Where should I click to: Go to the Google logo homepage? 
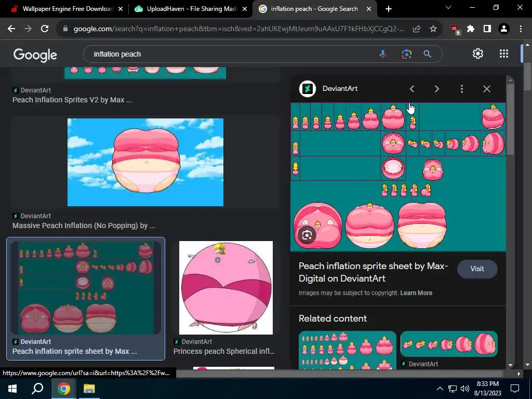coord(35,55)
